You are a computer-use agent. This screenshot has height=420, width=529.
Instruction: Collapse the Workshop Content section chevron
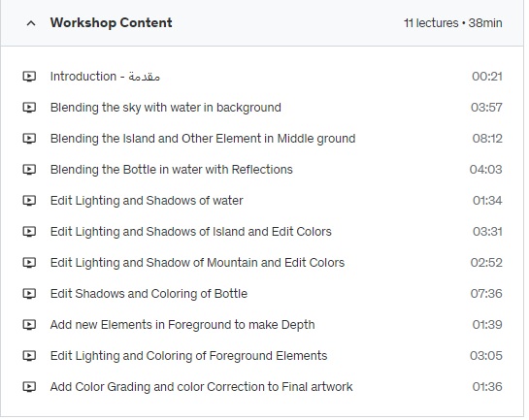31,23
